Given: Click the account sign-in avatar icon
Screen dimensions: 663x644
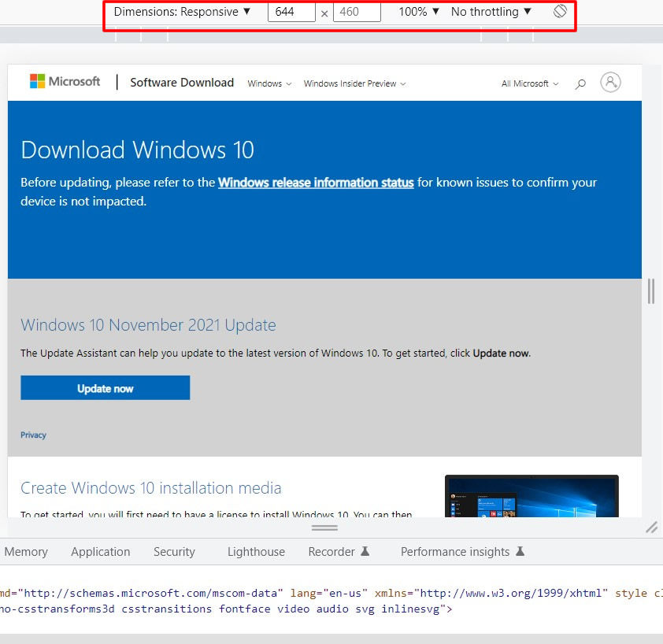Looking at the screenshot, I should (x=610, y=82).
